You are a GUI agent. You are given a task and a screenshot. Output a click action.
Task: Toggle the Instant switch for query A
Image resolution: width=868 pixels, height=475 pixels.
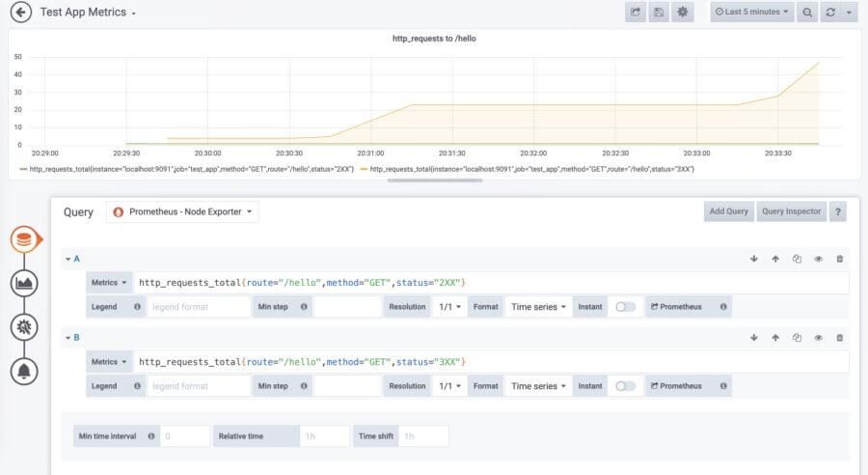coord(625,307)
